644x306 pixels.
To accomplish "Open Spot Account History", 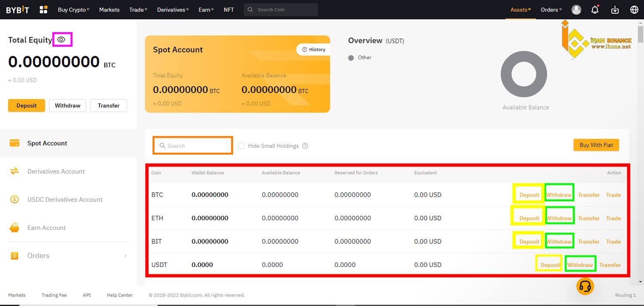I will (x=313, y=49).
